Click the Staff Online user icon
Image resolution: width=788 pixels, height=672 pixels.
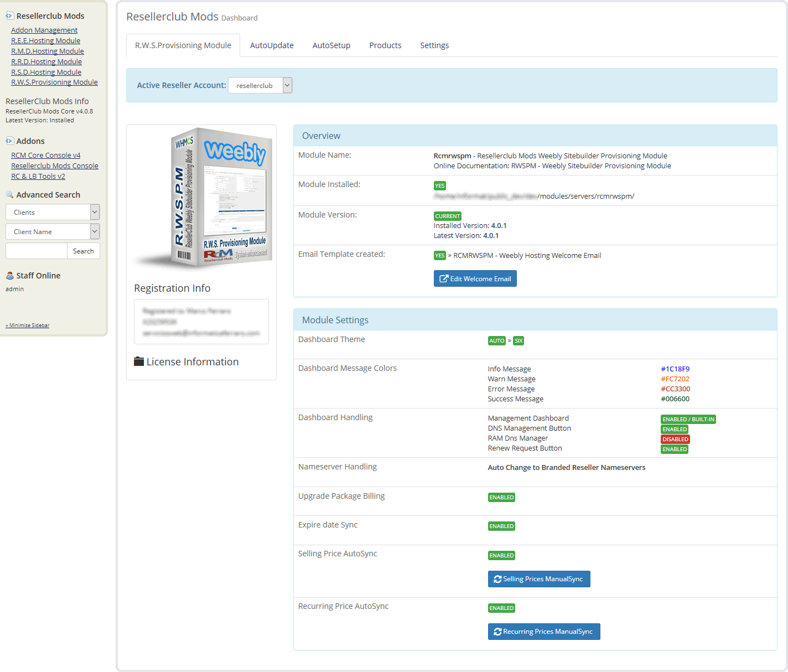9,276
